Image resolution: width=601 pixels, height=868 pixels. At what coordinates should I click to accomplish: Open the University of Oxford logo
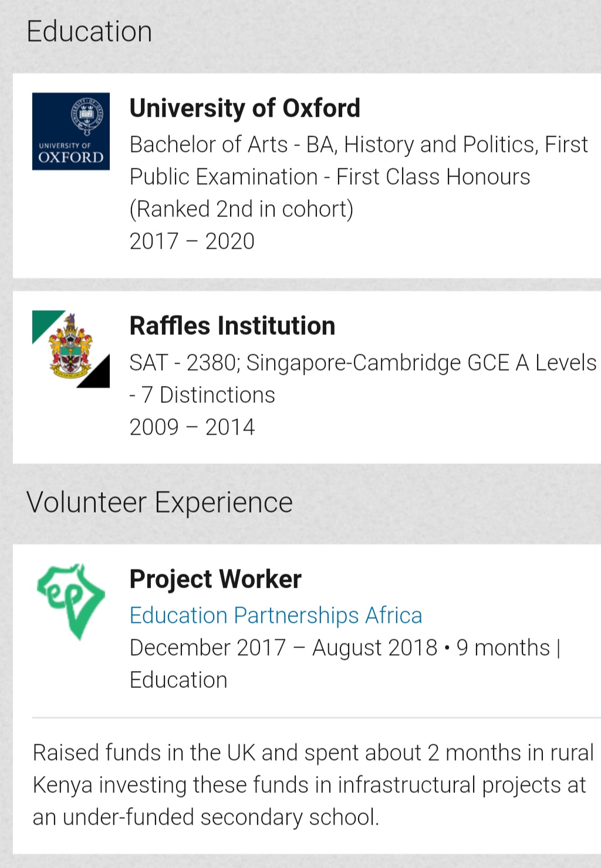pyautogui.click(x=71, y=131)
